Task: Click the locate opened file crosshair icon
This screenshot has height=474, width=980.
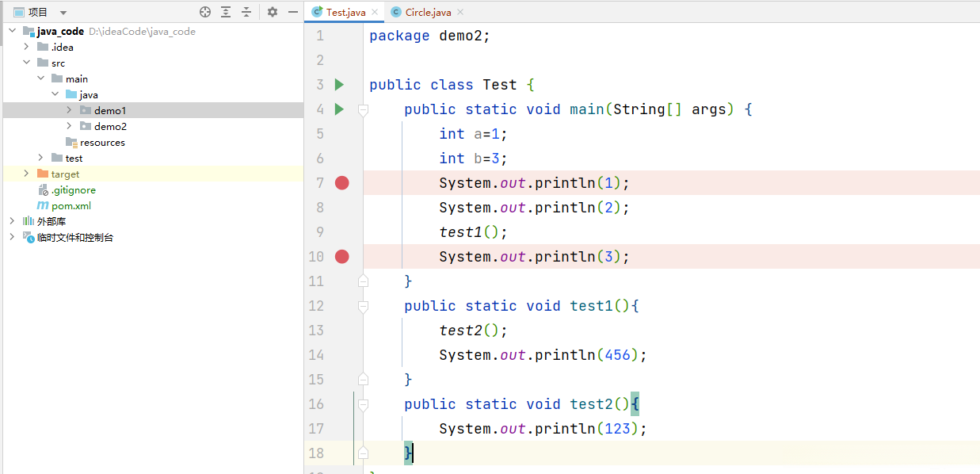Action: pyautogui.click(x=205, y=12)
